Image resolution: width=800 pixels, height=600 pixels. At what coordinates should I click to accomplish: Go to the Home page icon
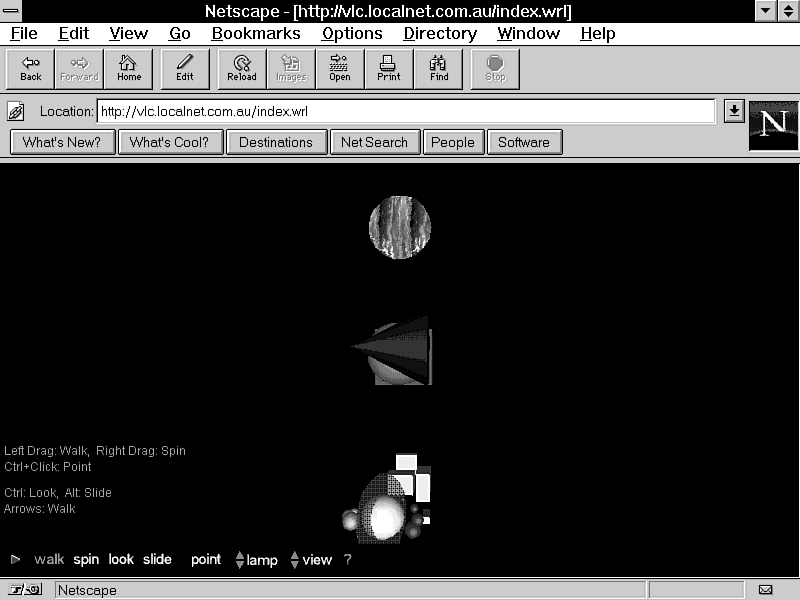click(x=129, y=68)
